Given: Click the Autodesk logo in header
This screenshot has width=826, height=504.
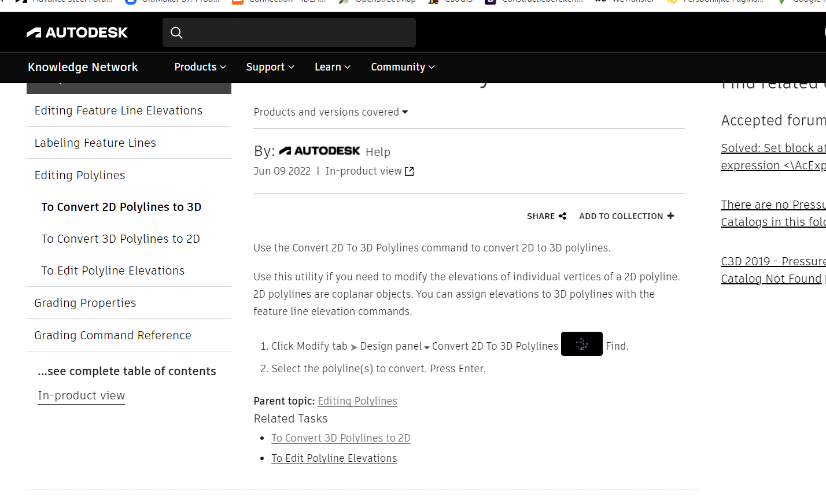Looking at the screenshot, I should pyautogui.click(x=77, y=33).
